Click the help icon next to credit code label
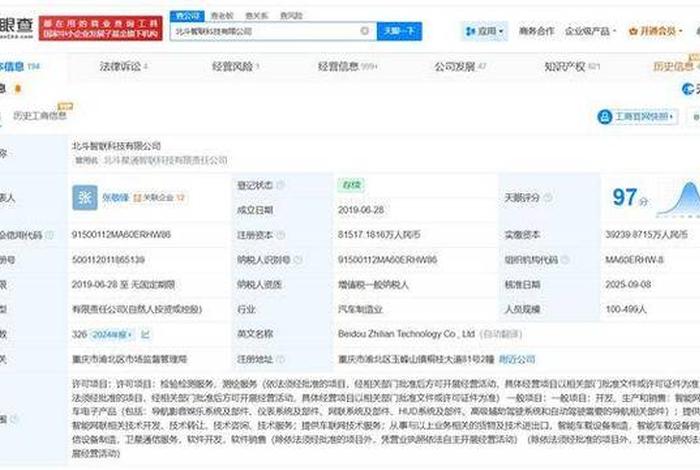This screenshot has height=470, width=700. (50, 235)
